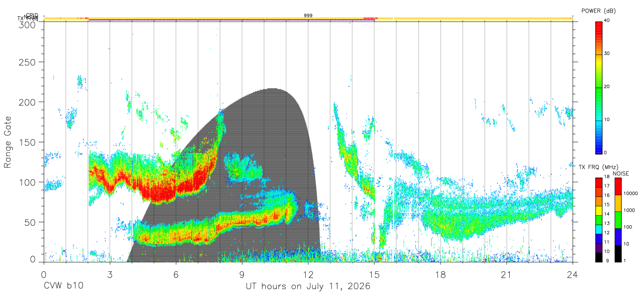Select the 0 tick on POWER colorbar

[606, 152]
